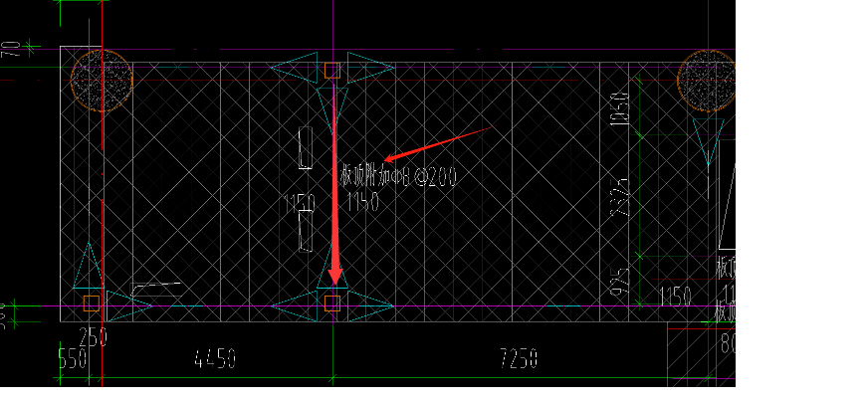Click the left-pointing cyan triangle beside top center node
The width and height of the screenshot is (868, 403).
coord(295,68)
